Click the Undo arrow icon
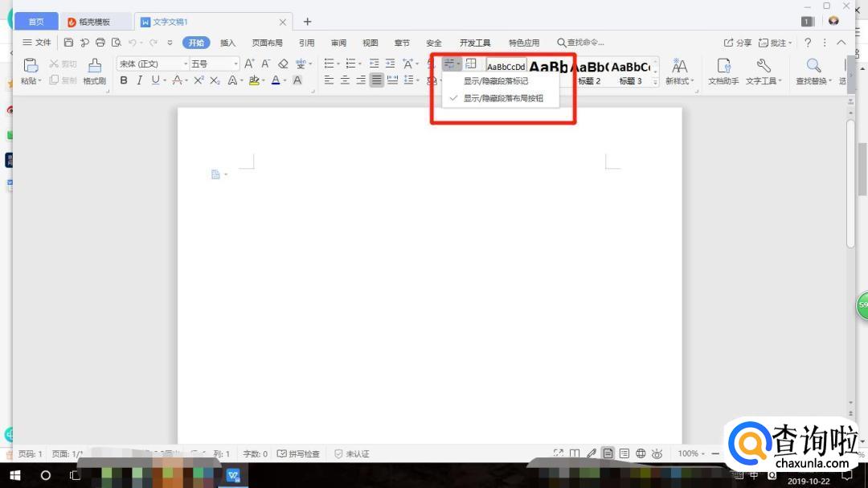 [133, 42]
